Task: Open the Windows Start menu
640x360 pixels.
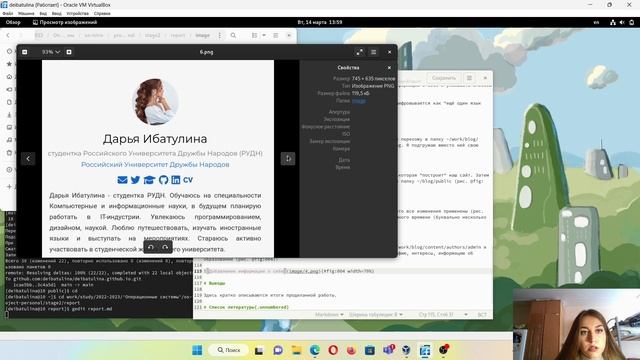Action: tap(197, 350)
